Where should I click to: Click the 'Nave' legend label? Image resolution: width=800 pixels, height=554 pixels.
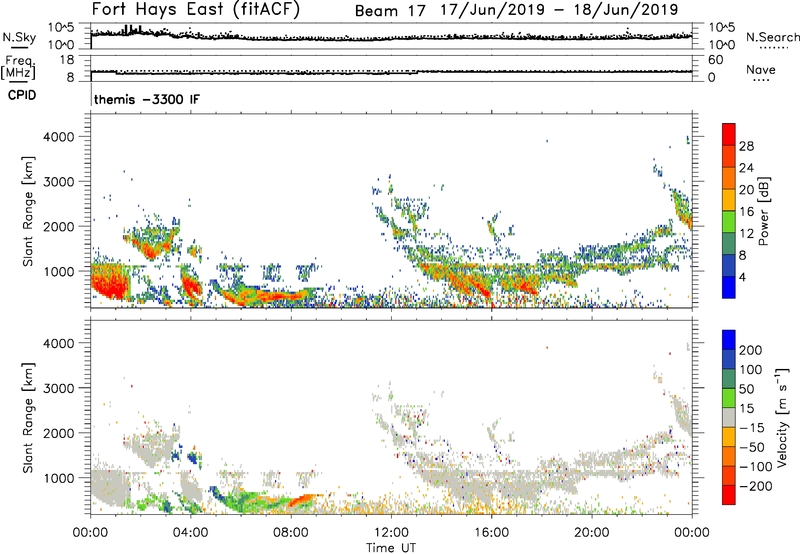coord(761,69)
